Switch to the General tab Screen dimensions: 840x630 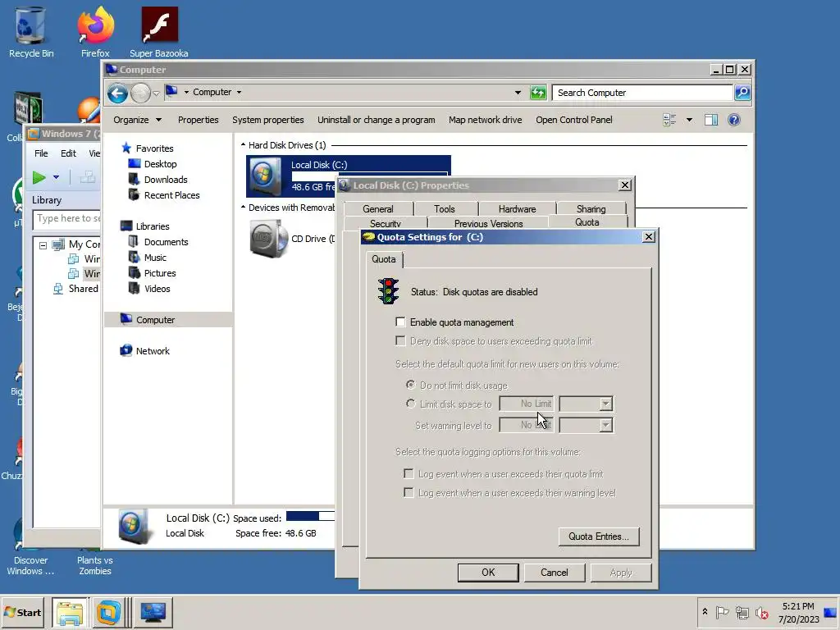pos(378,209)
